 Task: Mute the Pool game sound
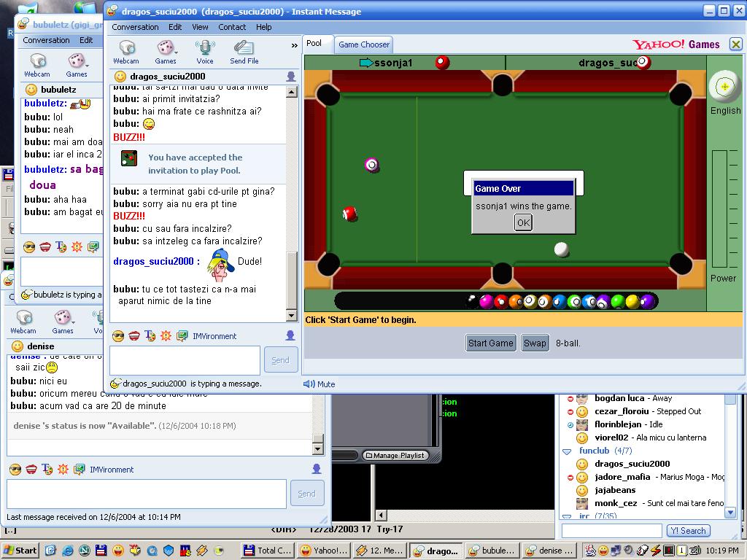(x=320, y=384)
